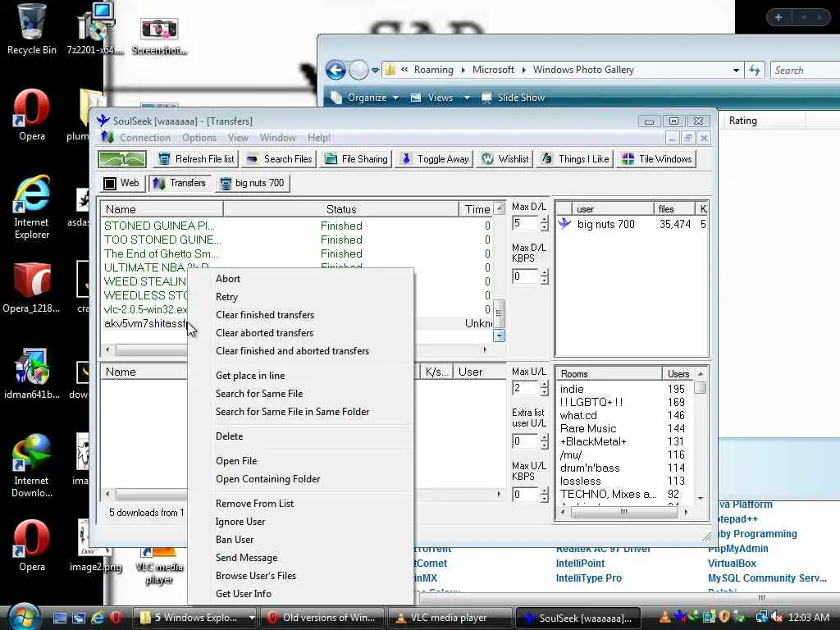The height and width of the screenshot is (630, 840).
Task: Click Max D/L KBPS stepper arrows
Action: click(x=545, y=276)
